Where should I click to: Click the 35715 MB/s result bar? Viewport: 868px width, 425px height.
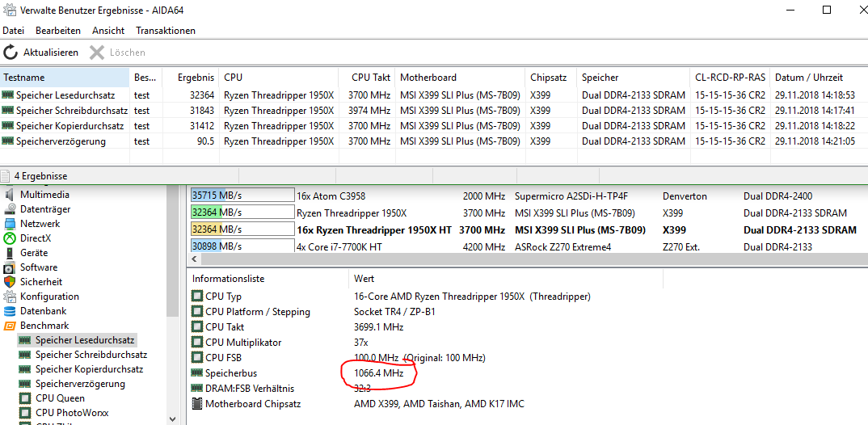click(x=242, y=195)
